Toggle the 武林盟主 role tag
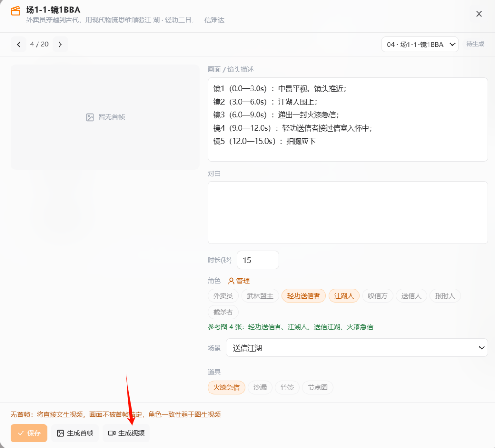Screen dimensions: 495x448 (x=260, y=296)
